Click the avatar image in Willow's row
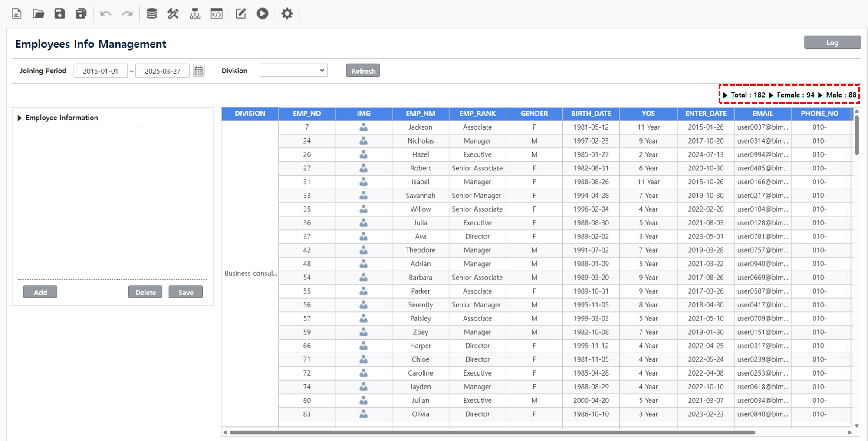Image resolution: width=868 pixels, height=441 pixels. 364,209
